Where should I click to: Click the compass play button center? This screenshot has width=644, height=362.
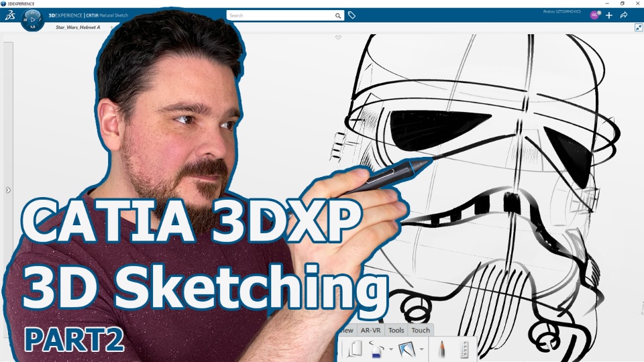(x=33, y=19)
